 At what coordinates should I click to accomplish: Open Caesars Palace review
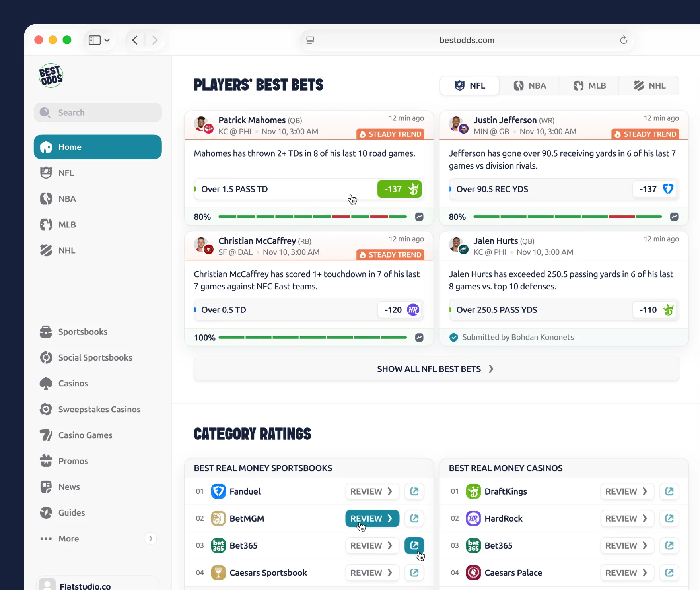627,573
